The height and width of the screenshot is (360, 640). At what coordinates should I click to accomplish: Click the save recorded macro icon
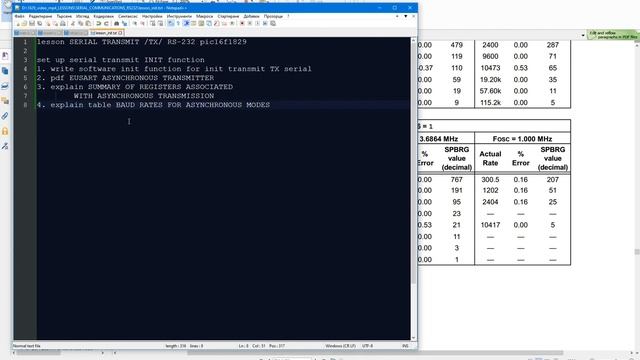point(273,24)
